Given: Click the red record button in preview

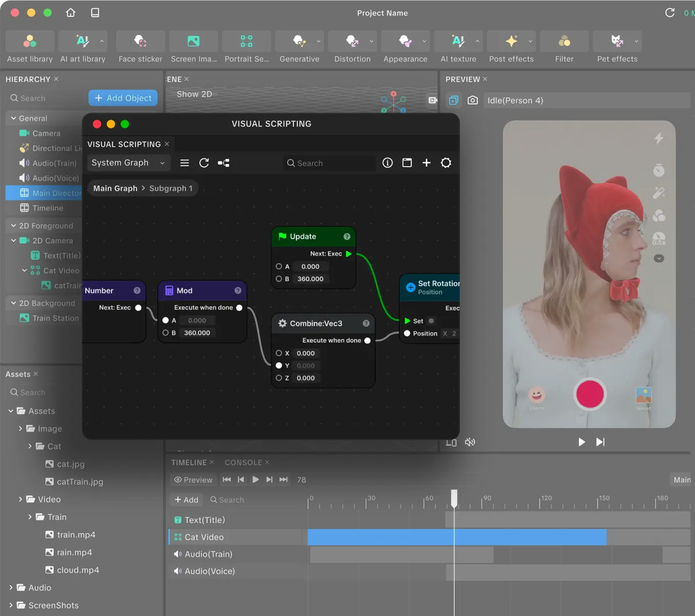Looking at the screenshot, I should tap(590, 395).
